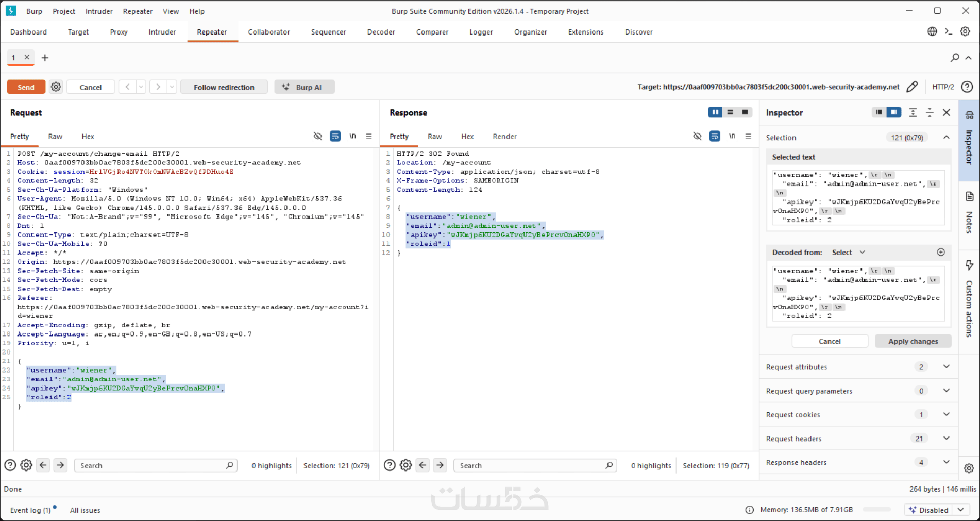Image resolution: width=980 pixels, height=521 pixels.
Task: Open Repeater help question mark icon
Action: 967,87
